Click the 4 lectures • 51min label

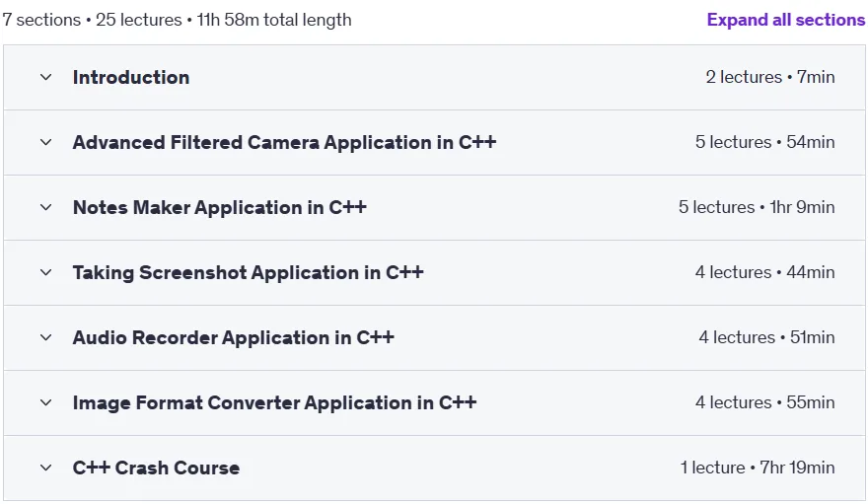tap(766, 337)
